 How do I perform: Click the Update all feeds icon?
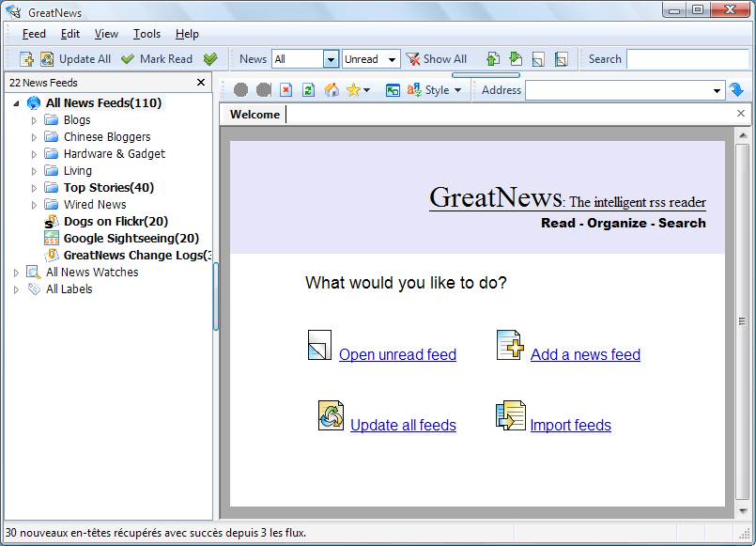[x=331, y=415]
